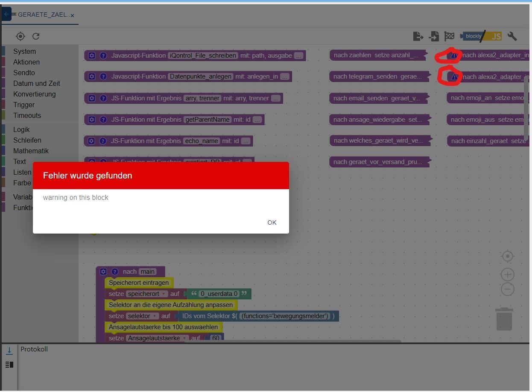Edit the functions='bewegungsmelder' selector field
This screenshot has width=532, height=392.
285,316
